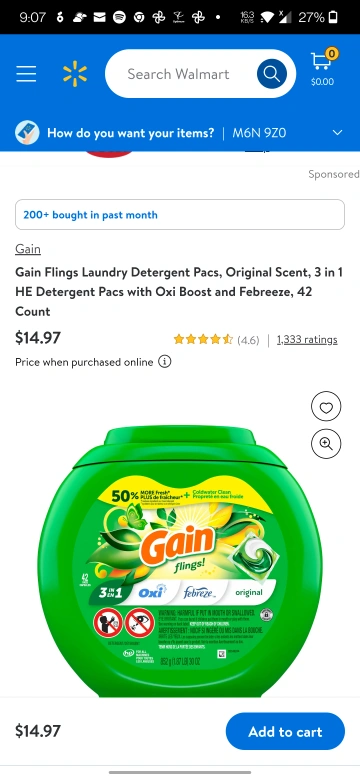This screenshot has height=780, width=360.
Task: Open the Gain brand link
Action: pyautogui.click(x=28, y=249)
